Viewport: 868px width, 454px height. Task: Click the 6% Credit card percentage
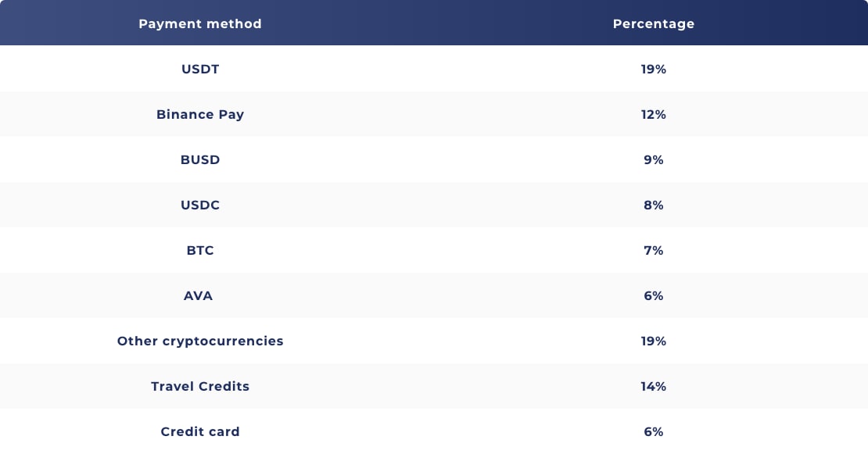pos(653,432)
